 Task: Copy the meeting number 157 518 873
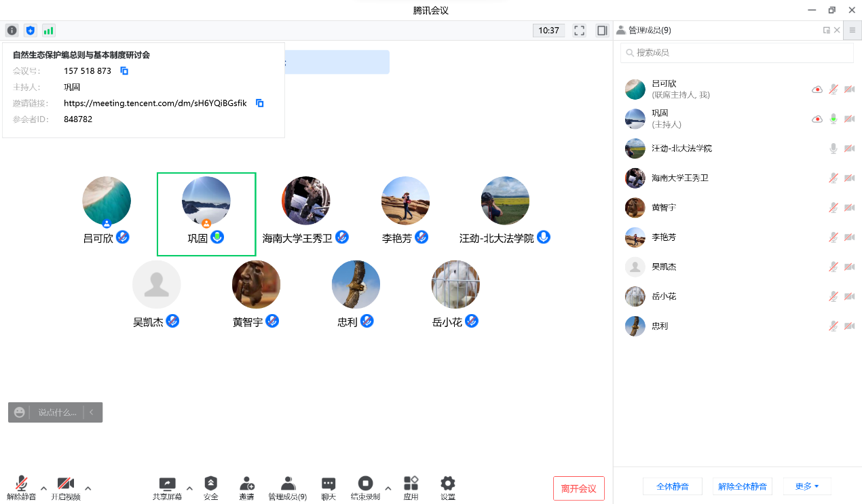(x=124, y=71)
